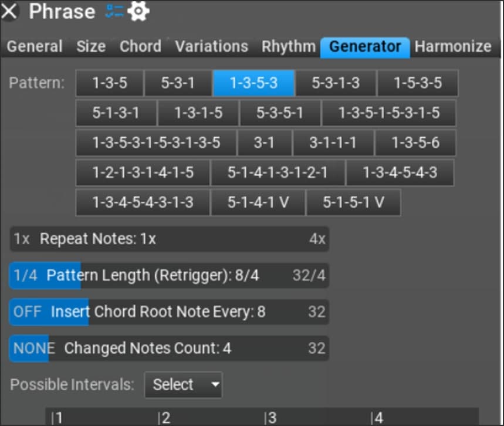Adjust the Pattern Length (Retrigger) slider
504x426 pixels.
[x=169, y=275]
